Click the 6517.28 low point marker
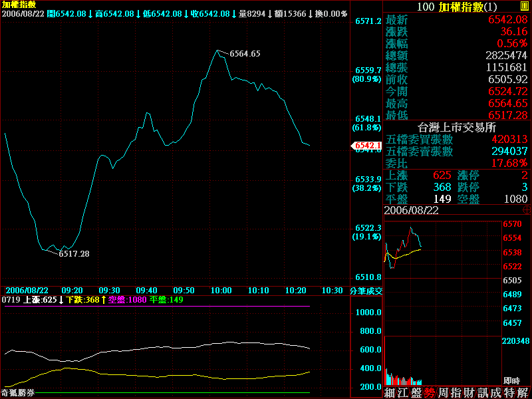The image size is (532, 399). coord(74,253)
